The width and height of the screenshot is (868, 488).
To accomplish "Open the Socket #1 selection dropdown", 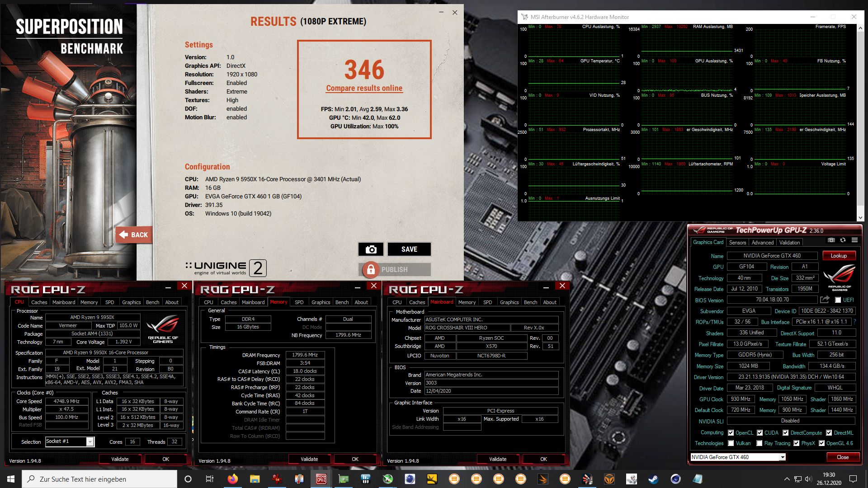I will (x=90, y=441).
